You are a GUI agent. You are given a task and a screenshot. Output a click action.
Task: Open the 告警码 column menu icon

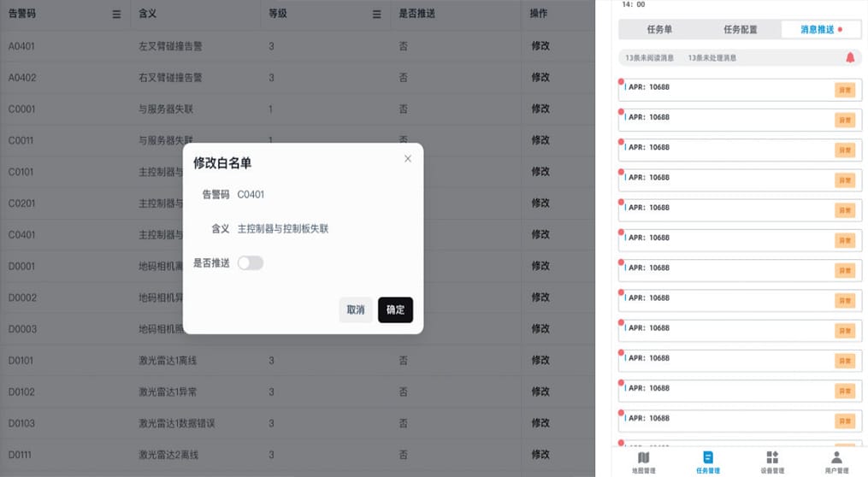[x=116, y=15]
